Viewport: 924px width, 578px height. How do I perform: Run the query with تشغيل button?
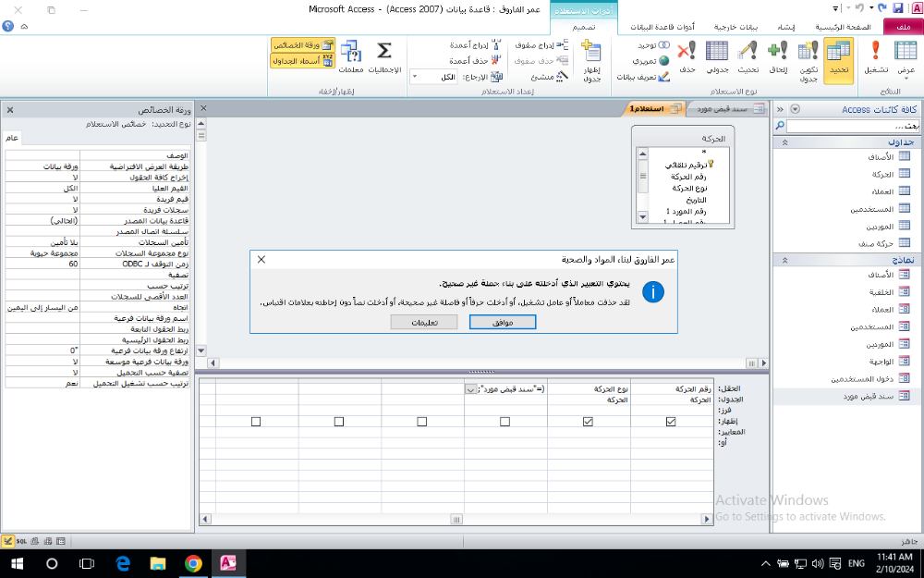[x=876, y=57]
